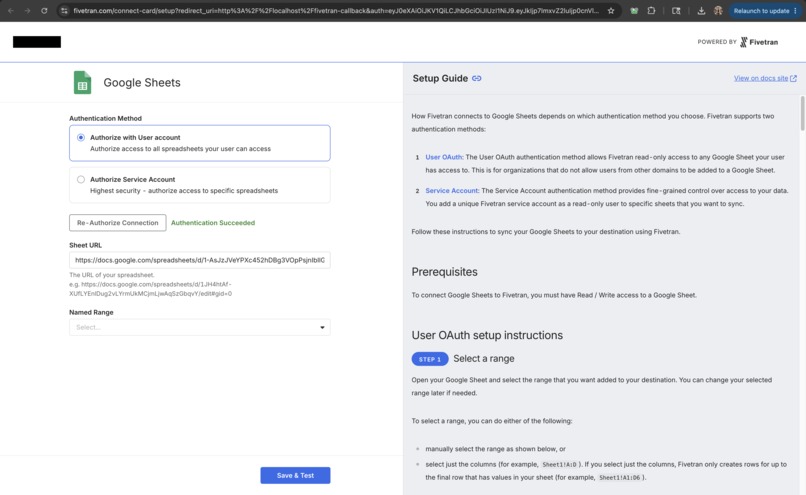Click into the Sheet URL field
The image size is (806, 495).
tap(200, 260)
